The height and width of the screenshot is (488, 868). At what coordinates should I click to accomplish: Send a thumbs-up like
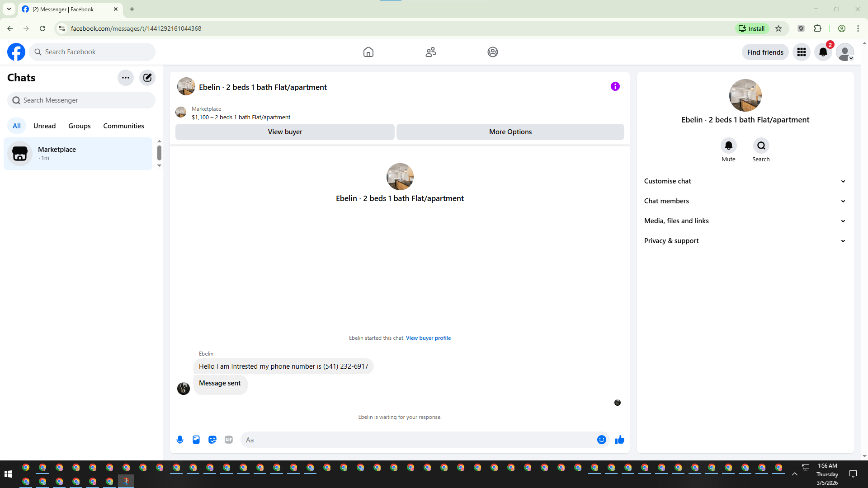(620, 440)
